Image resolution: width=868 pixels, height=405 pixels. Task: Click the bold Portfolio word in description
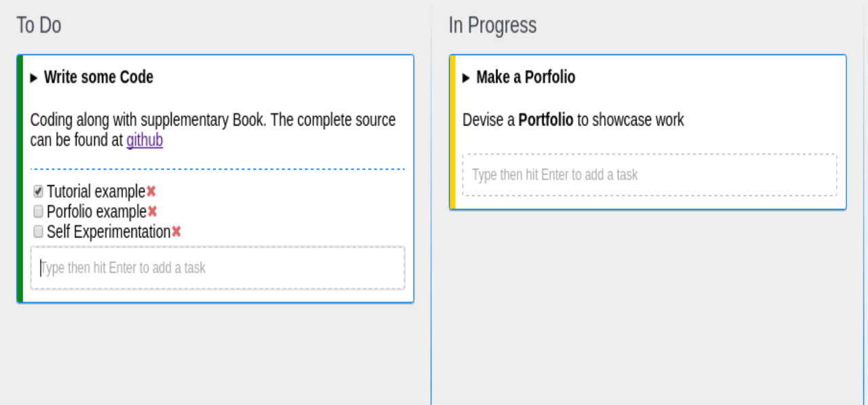pos(546,120)
